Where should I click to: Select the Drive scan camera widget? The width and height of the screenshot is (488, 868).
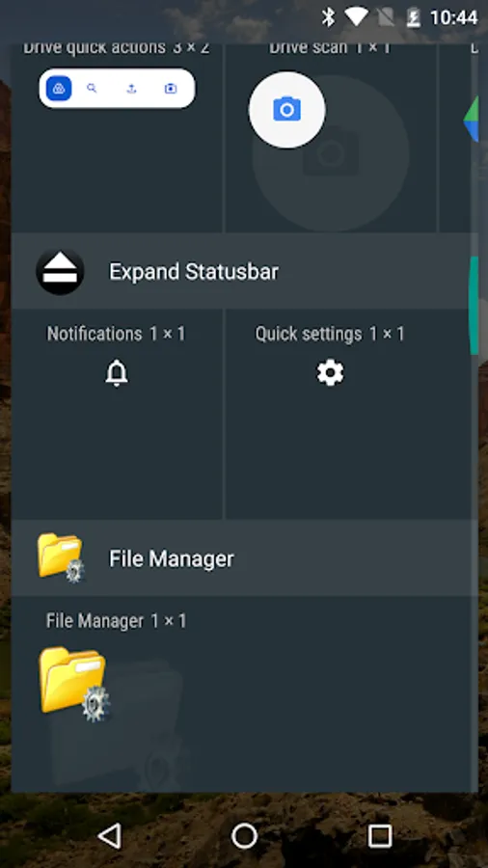287,110
